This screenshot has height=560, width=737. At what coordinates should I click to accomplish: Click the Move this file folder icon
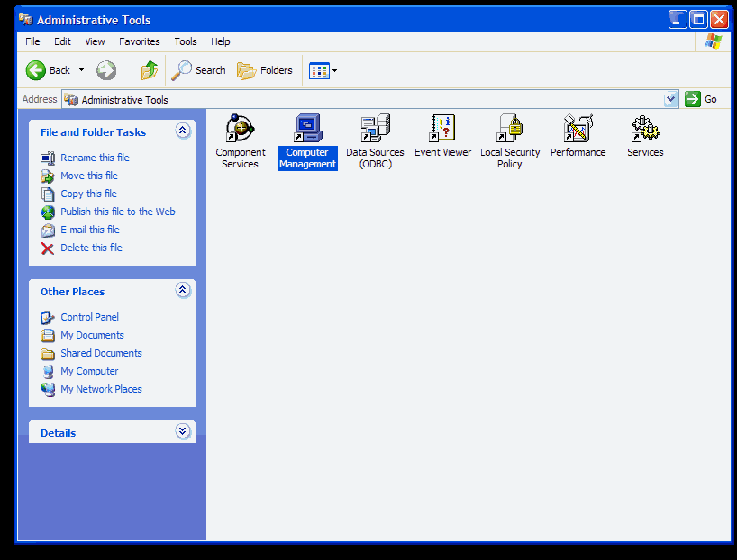coord(48,176)
